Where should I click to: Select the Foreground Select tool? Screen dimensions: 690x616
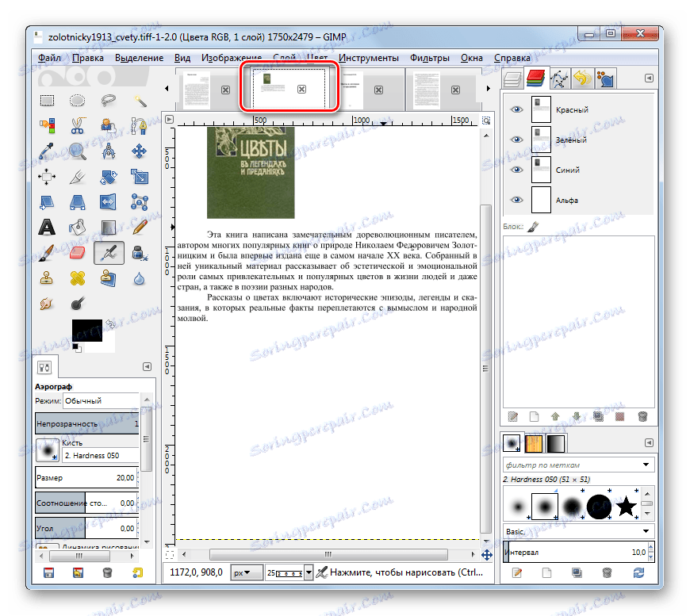pos(108,126)
